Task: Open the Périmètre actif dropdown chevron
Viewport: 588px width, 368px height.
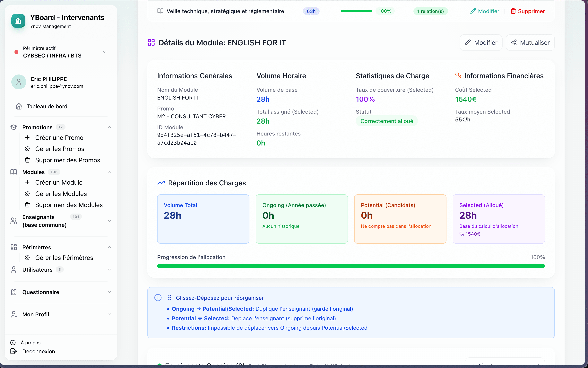Action: (105, 52)
